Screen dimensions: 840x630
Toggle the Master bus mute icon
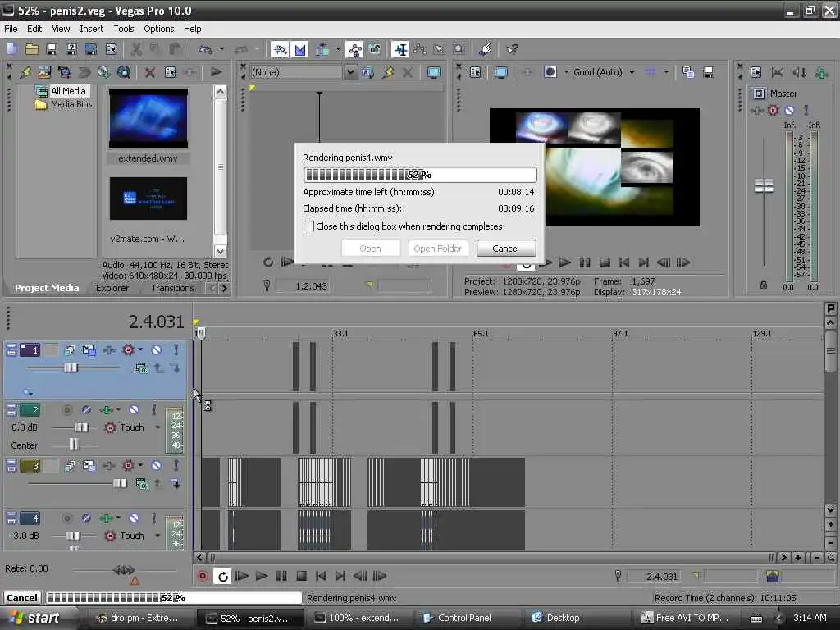(x=789, y=111)
